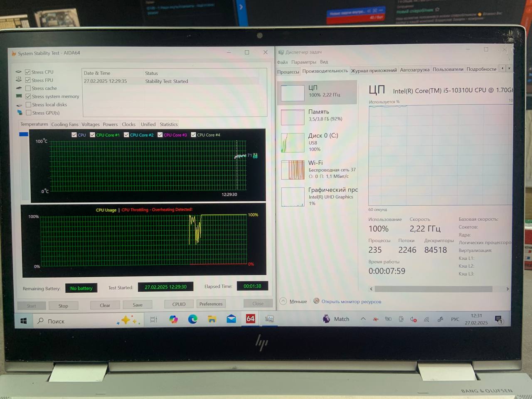This screenshot has width=532, height=399.
Task: Check the Stress cache option
Action: pyautogui.click(x=28, y=88)
